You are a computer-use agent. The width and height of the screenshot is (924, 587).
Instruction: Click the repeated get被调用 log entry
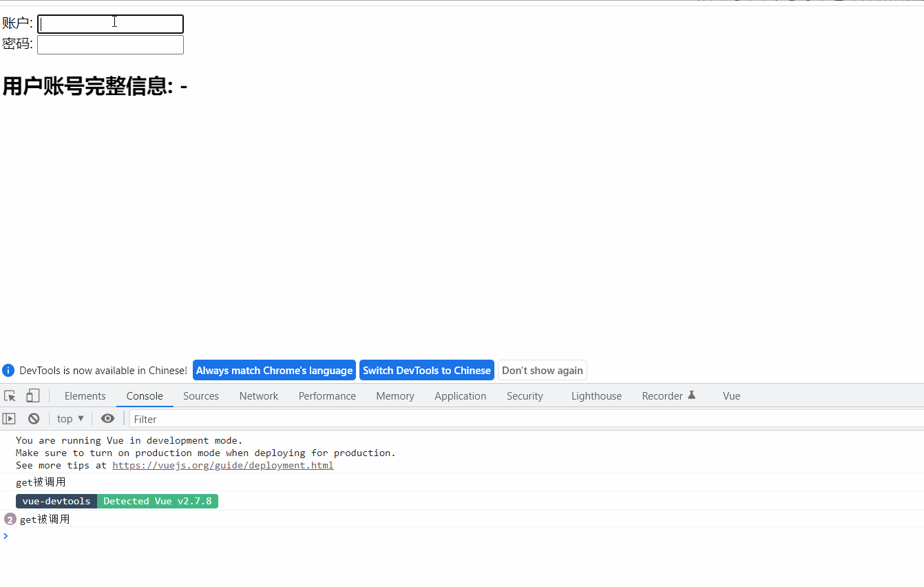45,519
